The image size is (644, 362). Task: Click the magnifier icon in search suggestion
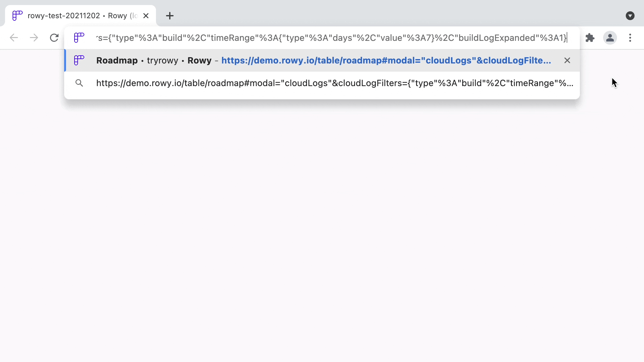79,83
